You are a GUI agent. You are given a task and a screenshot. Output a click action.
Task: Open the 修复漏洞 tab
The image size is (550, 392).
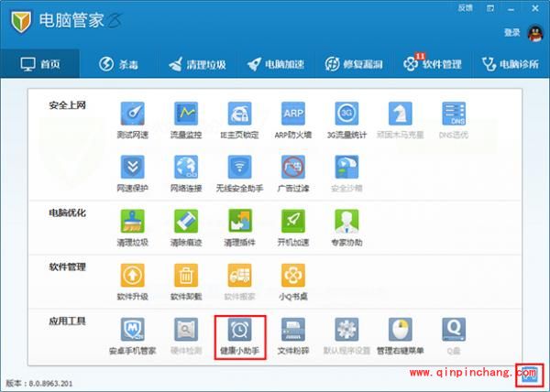point(354,64)
